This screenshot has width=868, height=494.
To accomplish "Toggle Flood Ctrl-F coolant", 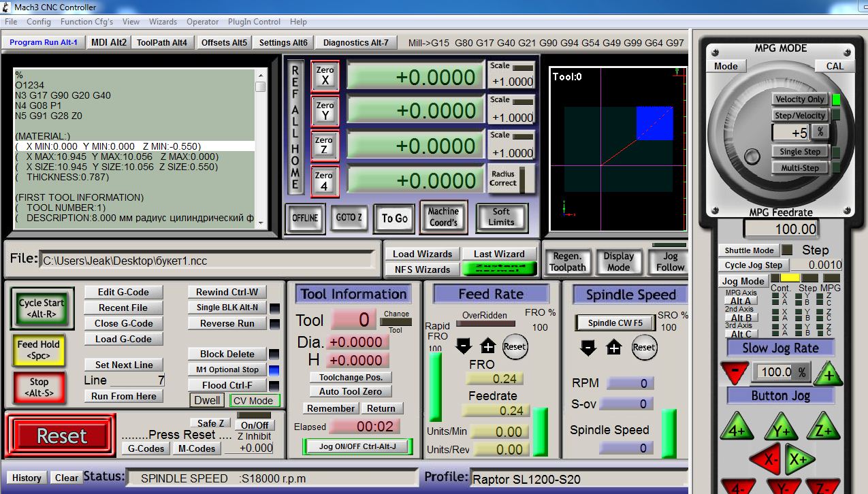I will click(227, 385).
